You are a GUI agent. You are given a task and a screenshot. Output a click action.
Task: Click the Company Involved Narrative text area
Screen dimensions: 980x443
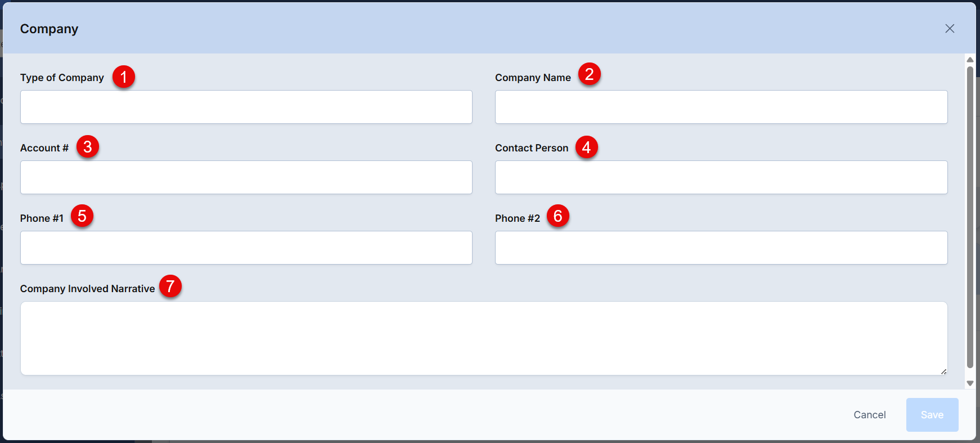(x=484, y=338)
